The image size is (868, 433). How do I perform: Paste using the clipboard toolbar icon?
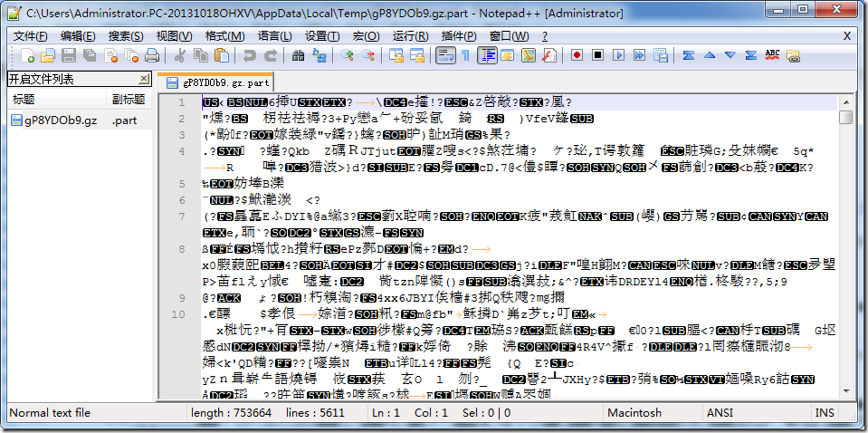click(221, 55)
